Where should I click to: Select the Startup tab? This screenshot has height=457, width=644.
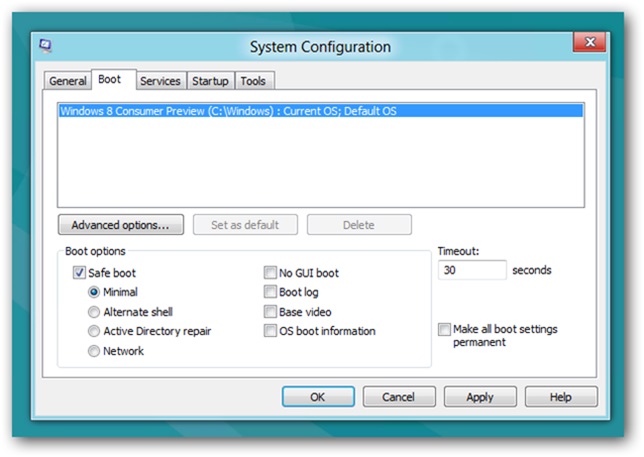[210, 81]
